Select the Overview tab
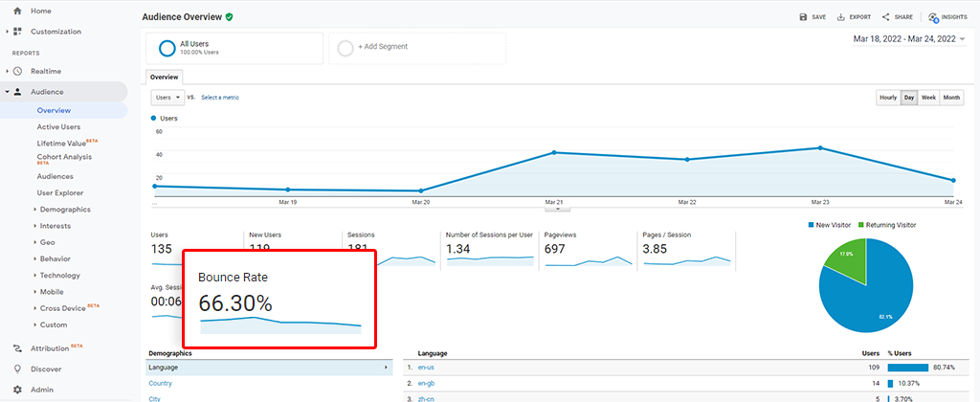 (165, 77)
